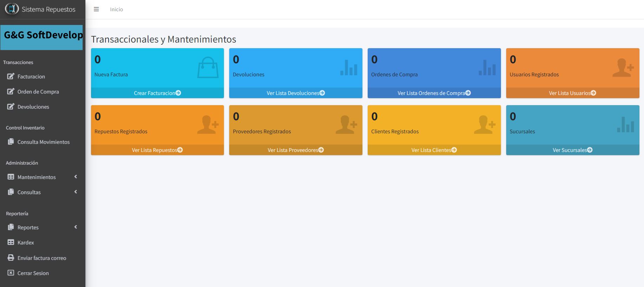The width and height of the screenshot is (644, 287).
Task: Click the Sistema Repuestos logo icon
Action: [x=12, y=9]
